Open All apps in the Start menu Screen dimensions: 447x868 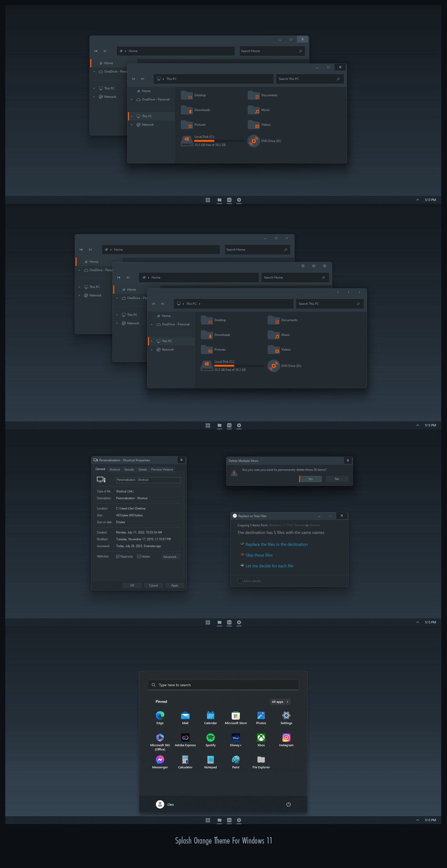280,702
